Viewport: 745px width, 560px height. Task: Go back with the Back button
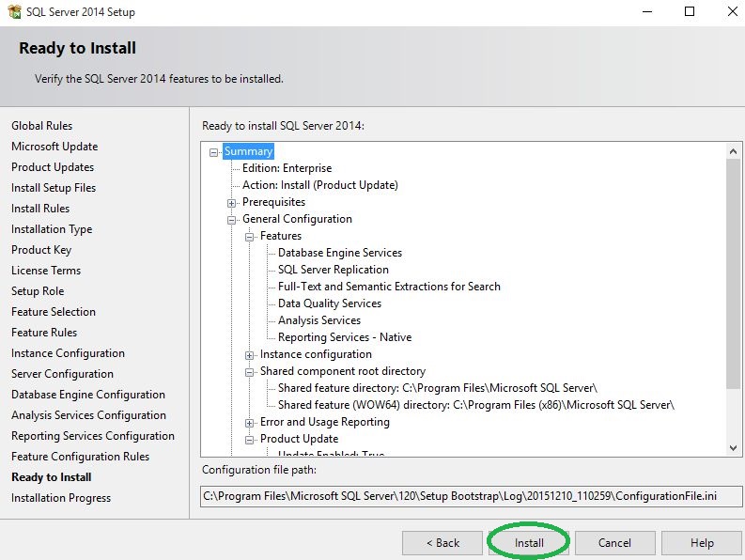pyautogui.click(x=442, y=543)
